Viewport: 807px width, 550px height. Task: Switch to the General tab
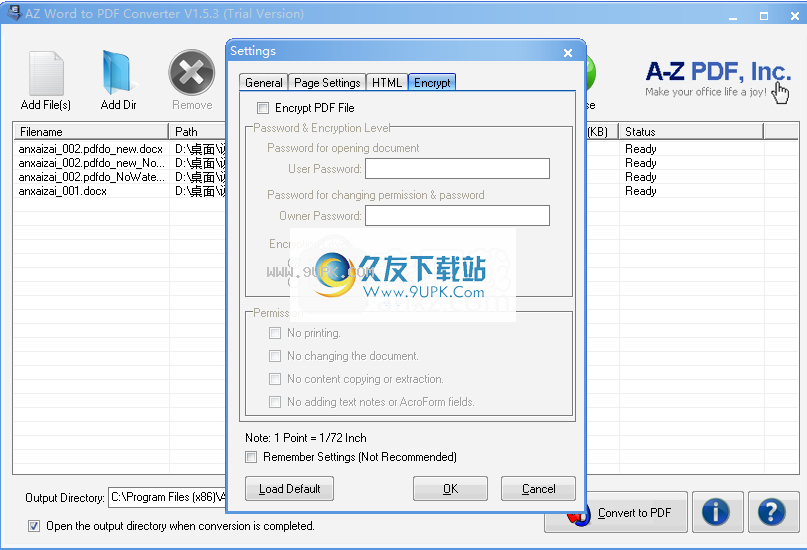(x=264, y=82)
